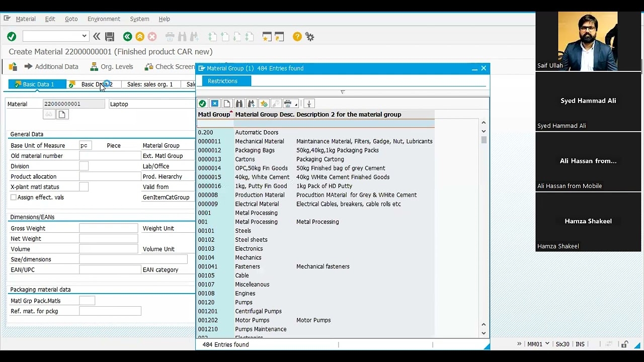Click the Find Next binoculars-plus icon in dialog
The width and height of the screenshot is (644, 362).
point(252,104)
